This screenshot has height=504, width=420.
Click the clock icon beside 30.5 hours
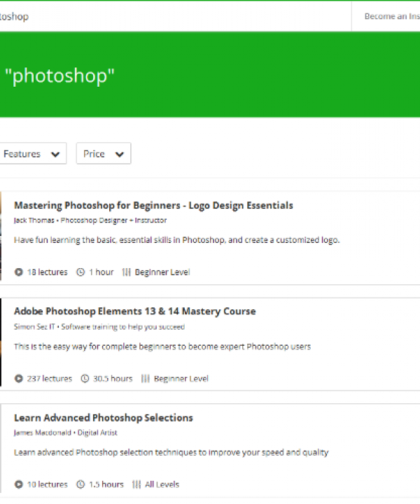(x=85, y=379)
